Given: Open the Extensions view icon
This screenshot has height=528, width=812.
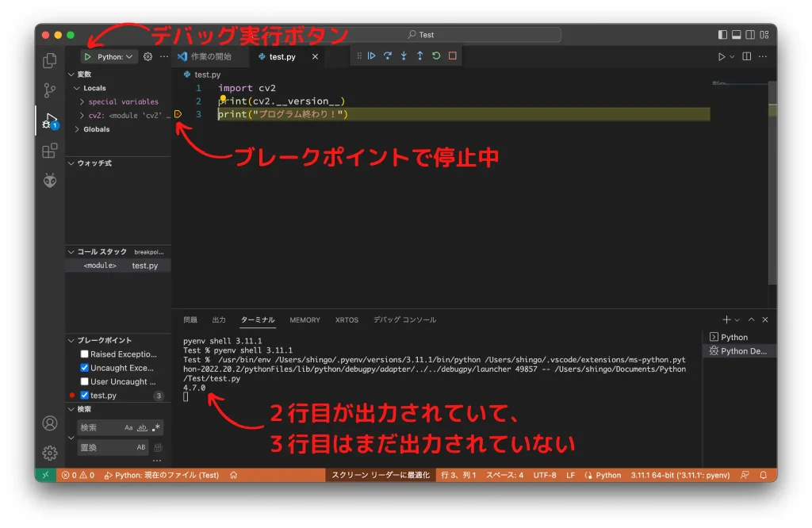Looking at the screenshot, I should [50, 150].
